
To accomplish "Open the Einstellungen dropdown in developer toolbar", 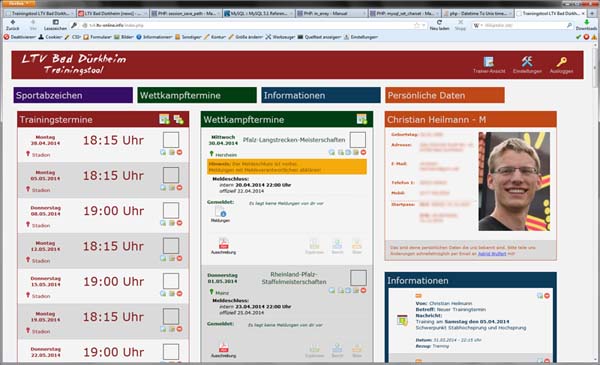I will tap(361, 37).
